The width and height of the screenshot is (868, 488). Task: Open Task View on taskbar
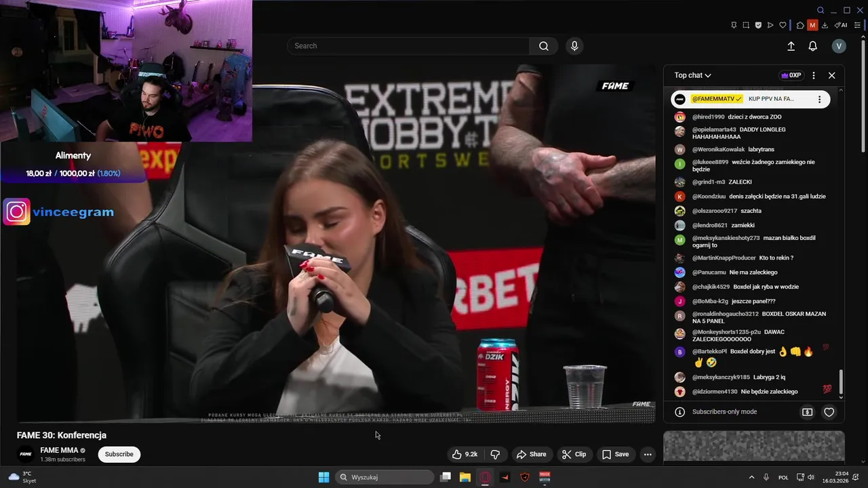click(x=446, y=477)
